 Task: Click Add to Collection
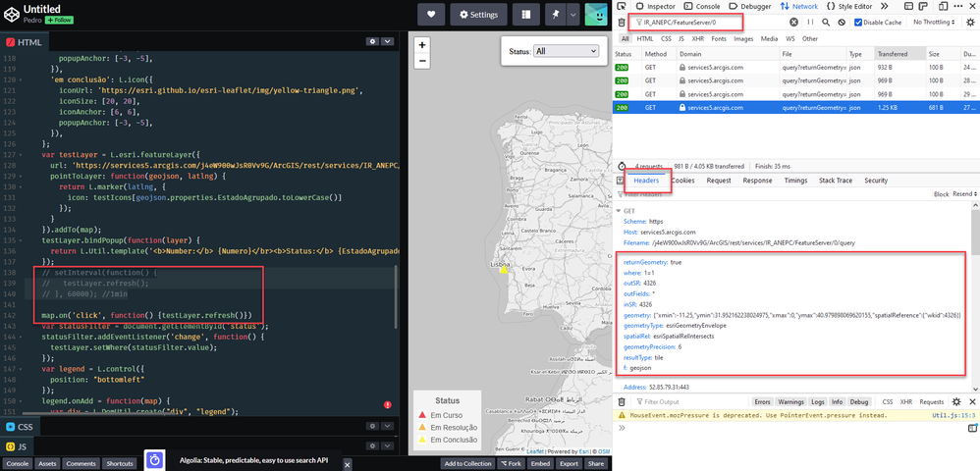click(467, 463)
